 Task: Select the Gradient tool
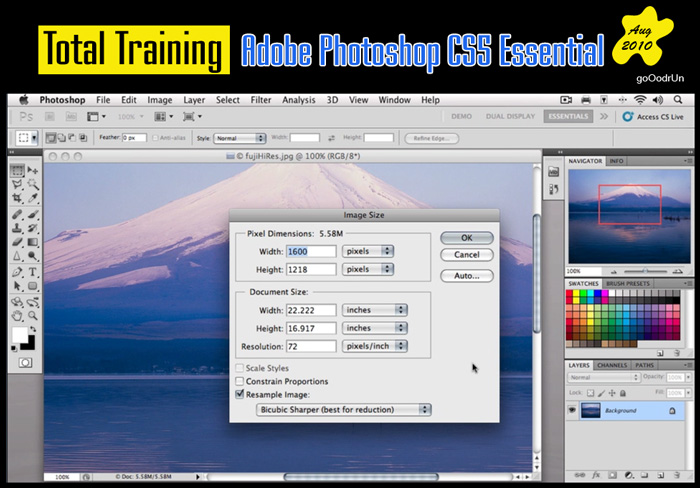[x=33, y=242]
